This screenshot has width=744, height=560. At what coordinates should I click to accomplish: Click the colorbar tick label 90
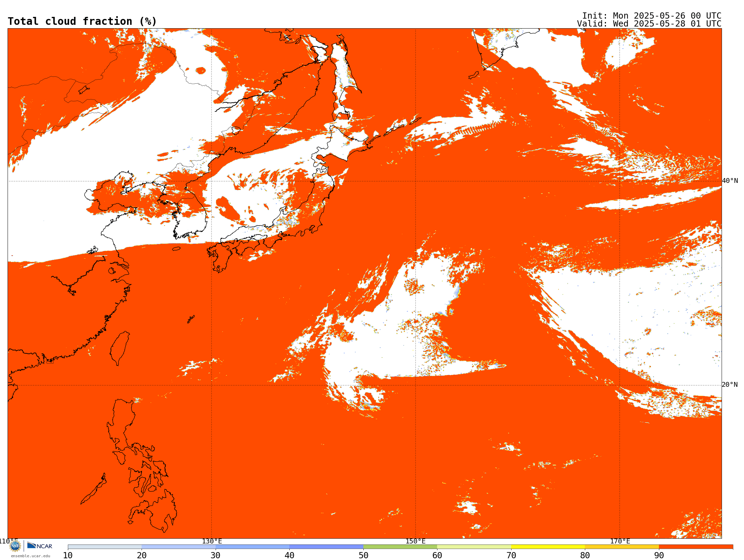pos(659,556)
